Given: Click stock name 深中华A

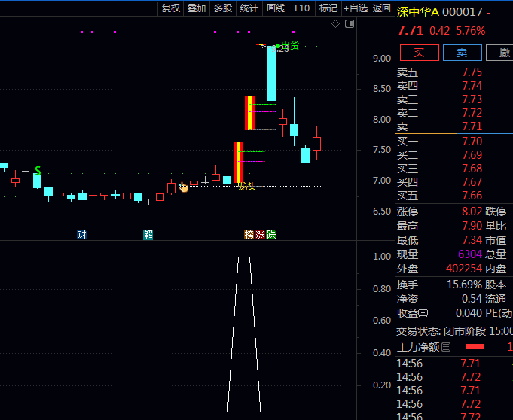Looking at the screenshot, I should [x=418, y=12].
